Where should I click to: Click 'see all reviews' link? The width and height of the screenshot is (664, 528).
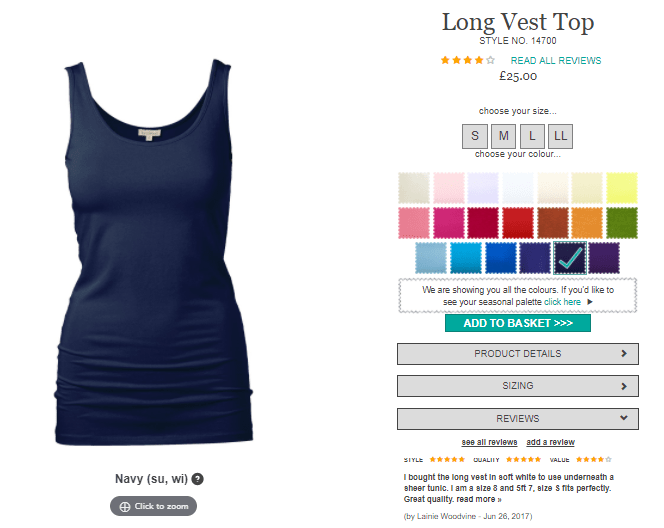(489, 442)
